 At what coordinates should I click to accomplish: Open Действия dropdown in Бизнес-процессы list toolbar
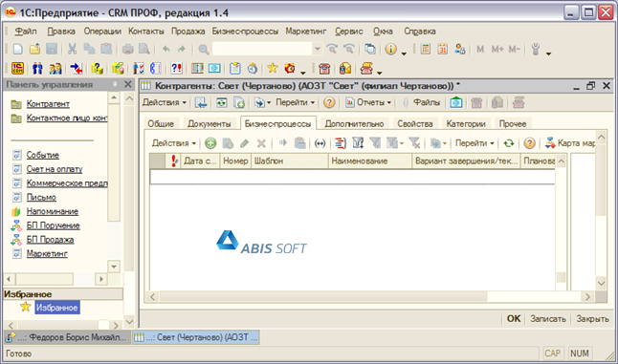click(x=174, y=143)
